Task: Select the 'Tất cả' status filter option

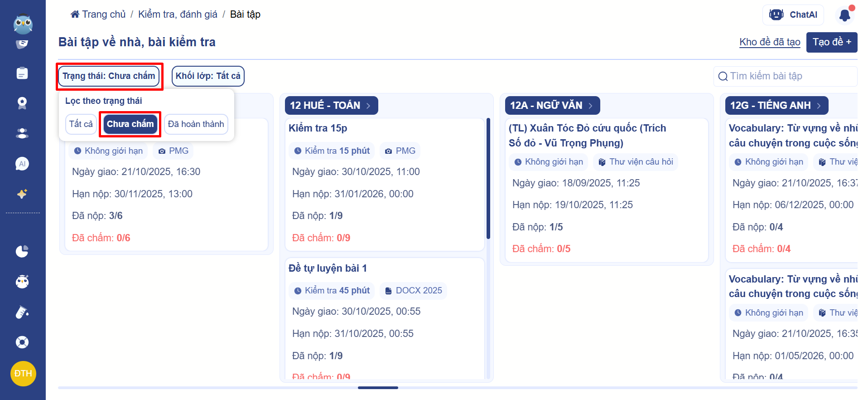Action: click(x=81, y=124)
